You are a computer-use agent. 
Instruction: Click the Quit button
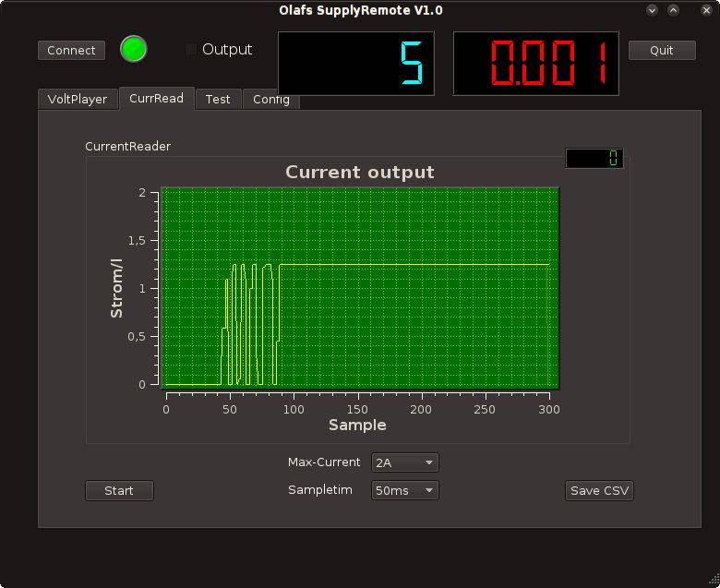pyautogui.click(x=662, y=50)
